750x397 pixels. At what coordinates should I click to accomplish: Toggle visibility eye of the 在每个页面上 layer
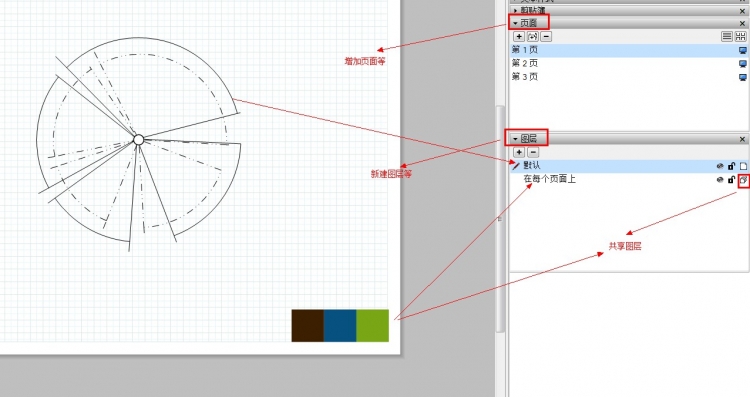[x=720, y=180]
